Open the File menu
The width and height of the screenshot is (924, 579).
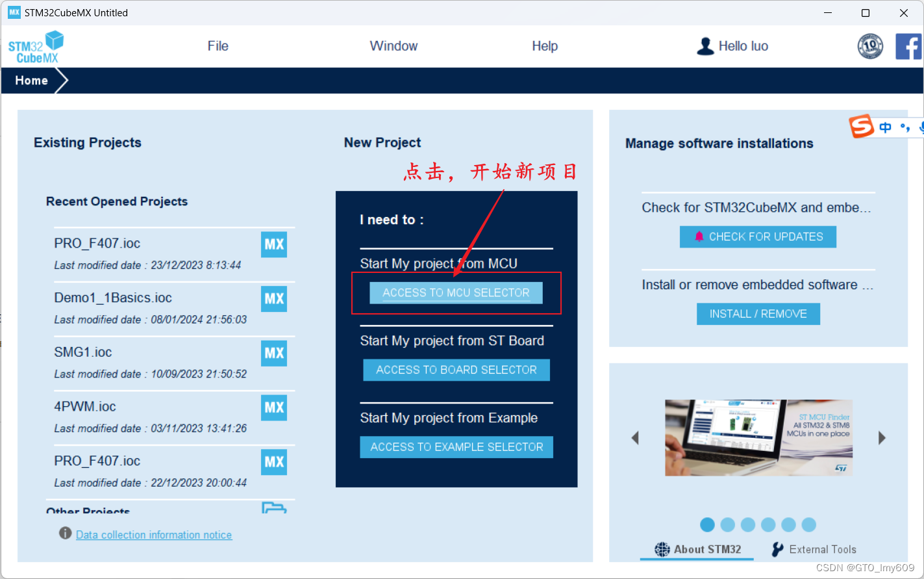coord(218,46)
